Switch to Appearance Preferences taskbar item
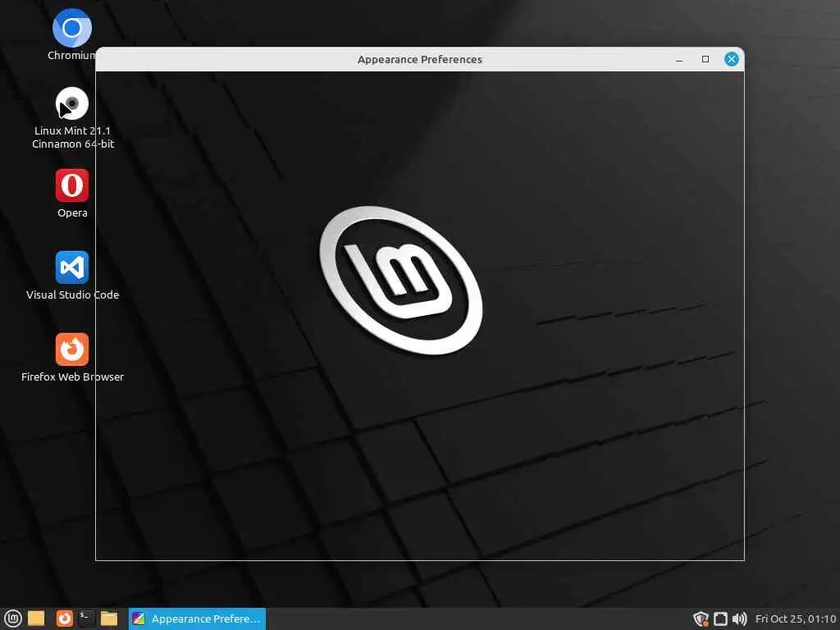840x630 pixels. coord(197,619)
